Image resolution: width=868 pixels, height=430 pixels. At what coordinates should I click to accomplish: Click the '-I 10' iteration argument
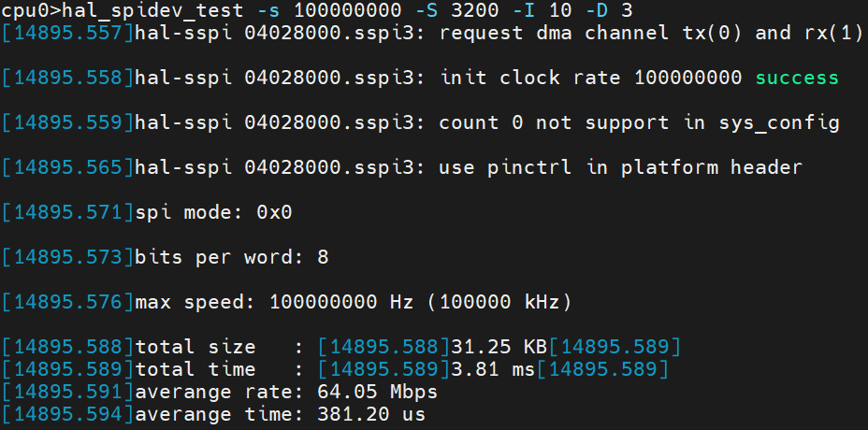pos(542,9)
